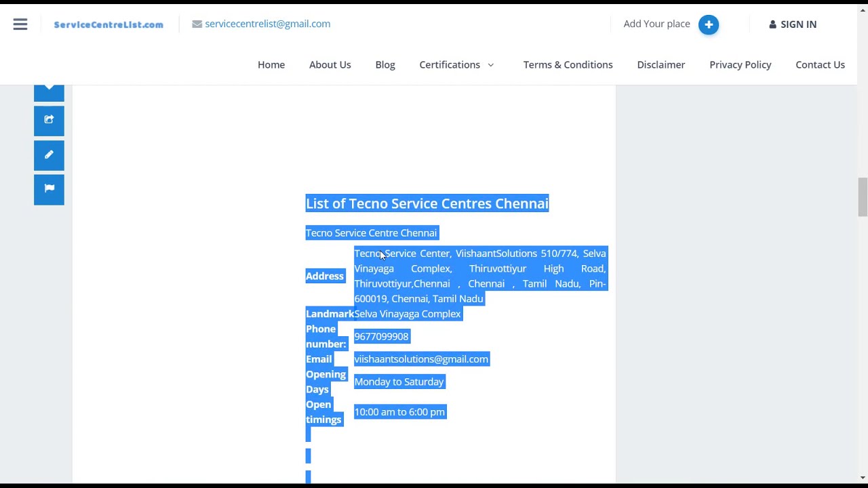Expand the Certifications dropdown menu
This screenshot has height=488, width=868.
pos(456,64)
